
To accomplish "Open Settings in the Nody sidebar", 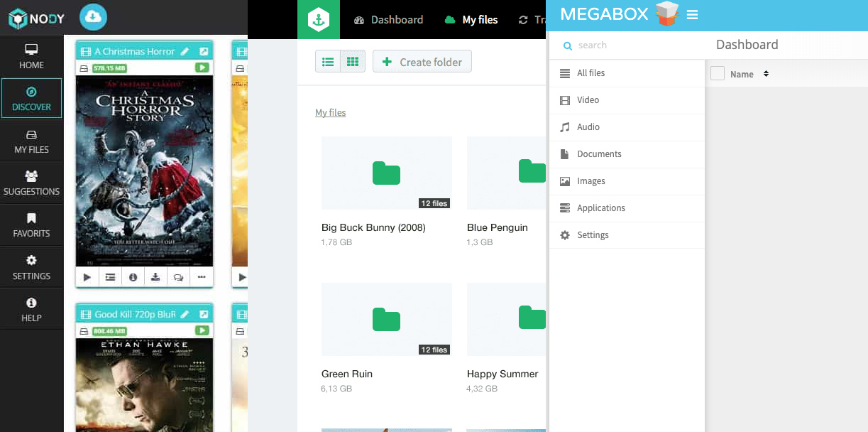I will [x=31, y=267].
